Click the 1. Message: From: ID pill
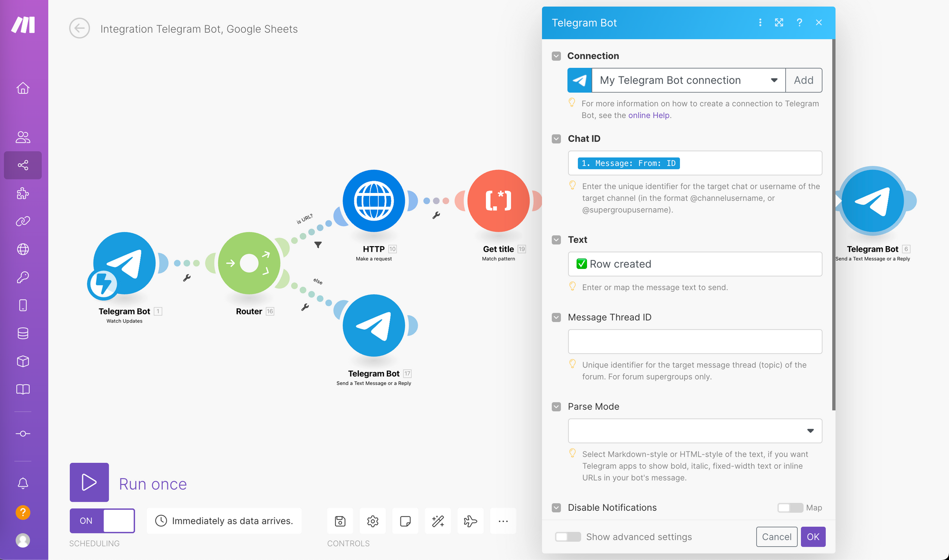This screenshot has height=560, width=949. tap(628, 163)
